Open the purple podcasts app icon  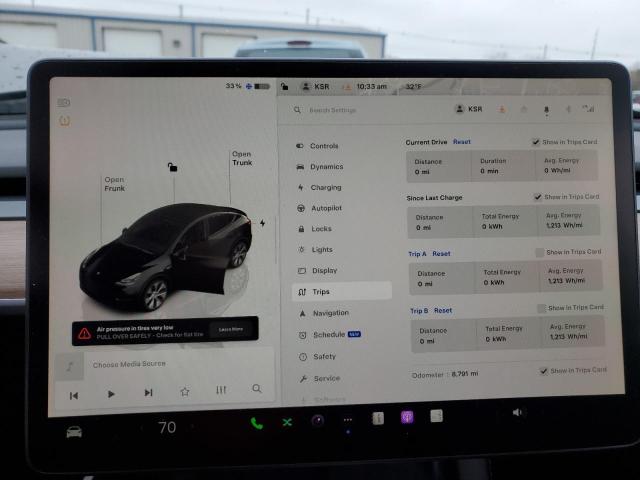[407, 417]
